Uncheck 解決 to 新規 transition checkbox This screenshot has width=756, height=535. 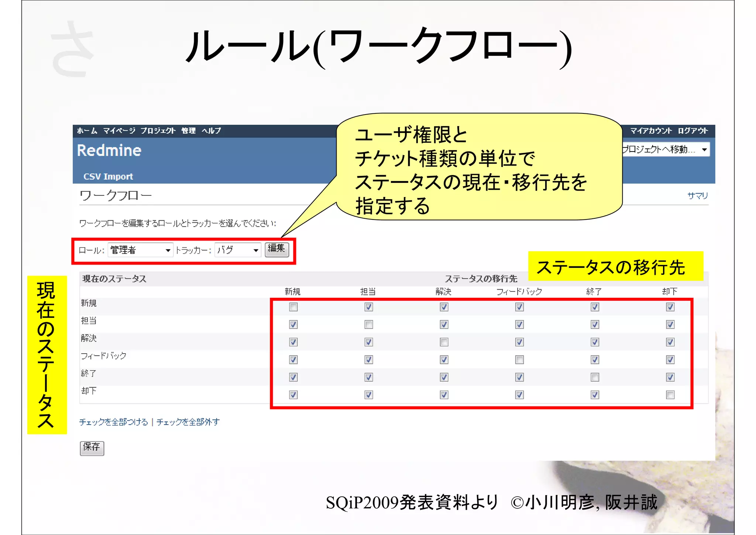[x=293, y=342]
